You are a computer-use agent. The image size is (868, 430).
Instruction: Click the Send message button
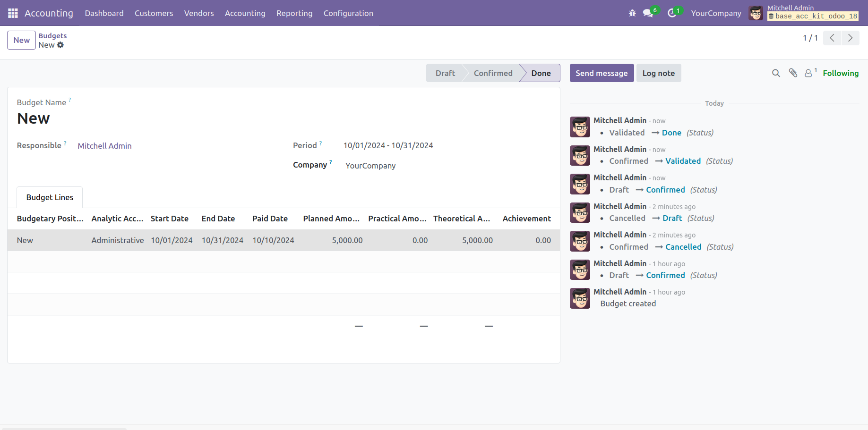coord(601,73)
